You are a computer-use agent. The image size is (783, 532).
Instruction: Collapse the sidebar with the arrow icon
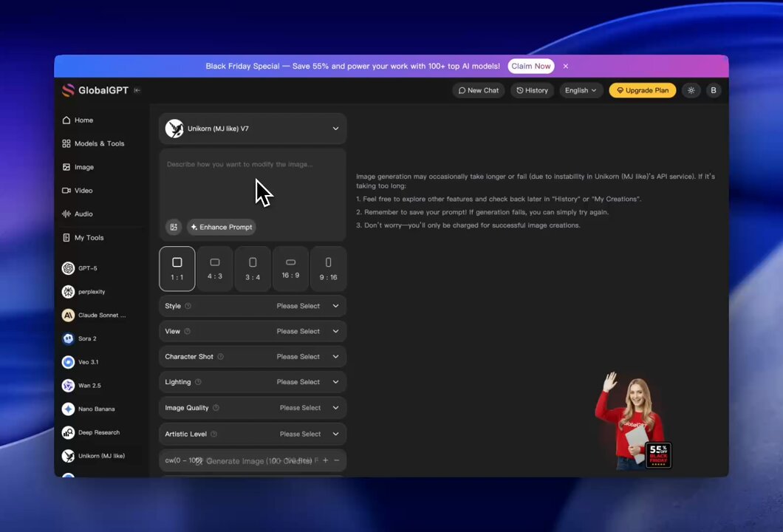click(137, 90)
